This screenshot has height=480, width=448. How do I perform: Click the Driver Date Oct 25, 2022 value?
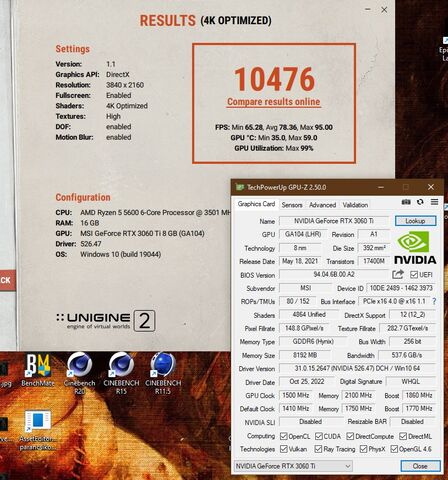tap(307, 382)
